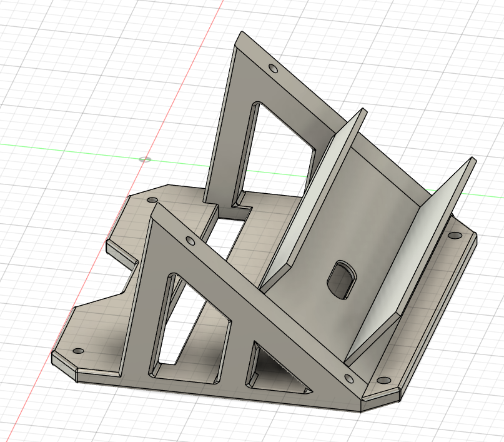Select the oblong slot in the inclined plate
This screenshot has height=442, width=504.
tap(342, 280)
